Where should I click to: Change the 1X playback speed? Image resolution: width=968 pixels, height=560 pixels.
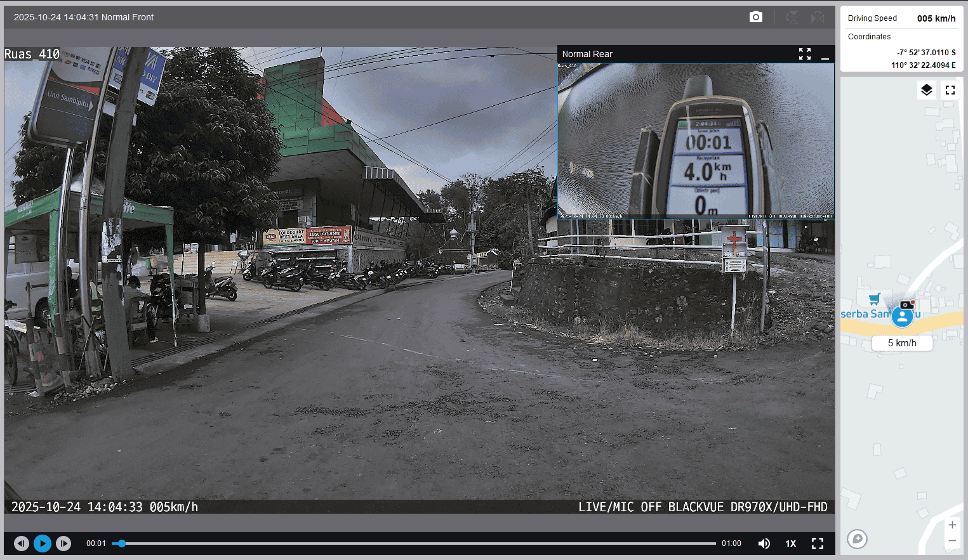pos(791,544)
